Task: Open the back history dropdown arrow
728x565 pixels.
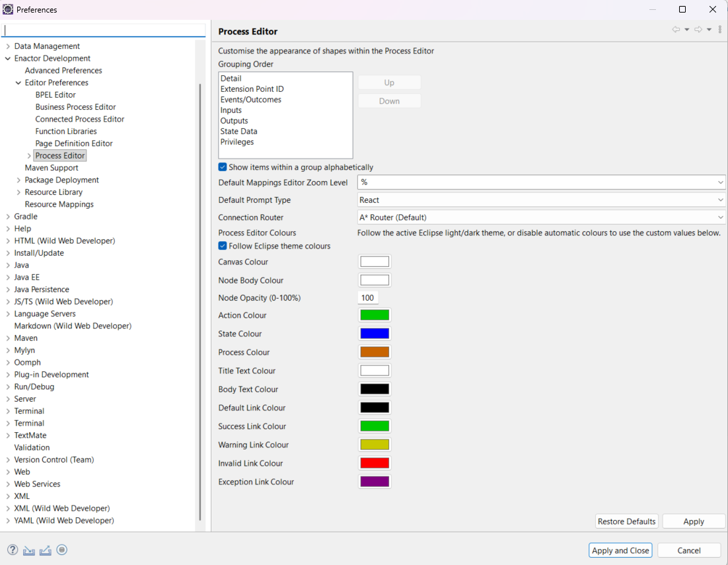Action: [x=686, y=30]
